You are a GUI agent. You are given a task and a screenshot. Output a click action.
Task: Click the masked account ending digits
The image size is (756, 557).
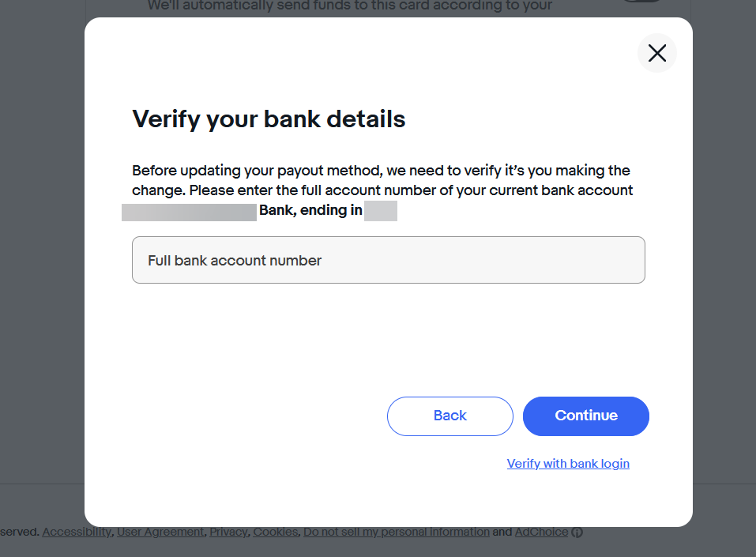point(381,212)
